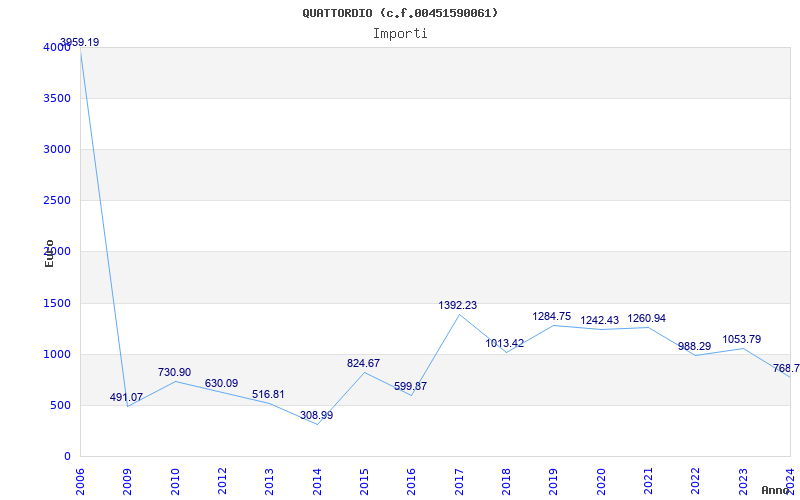Select the 599.87 data label
800x500 pixels.
(x=410, y=386)
